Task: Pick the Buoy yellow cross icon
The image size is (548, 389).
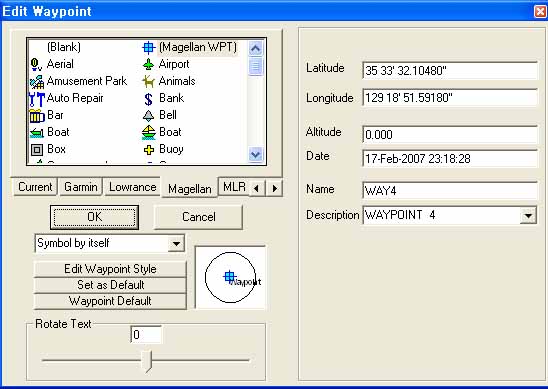Action: [149, 150]
